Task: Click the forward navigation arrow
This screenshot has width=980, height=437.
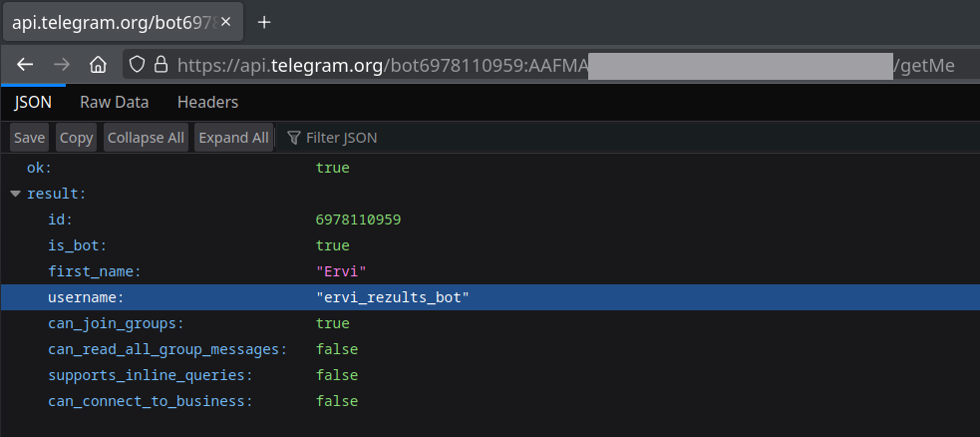Action: tap(61, 65)
